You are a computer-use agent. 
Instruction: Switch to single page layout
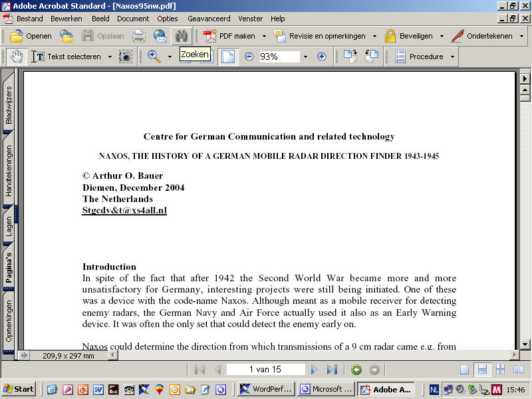[x=465, y=370]
